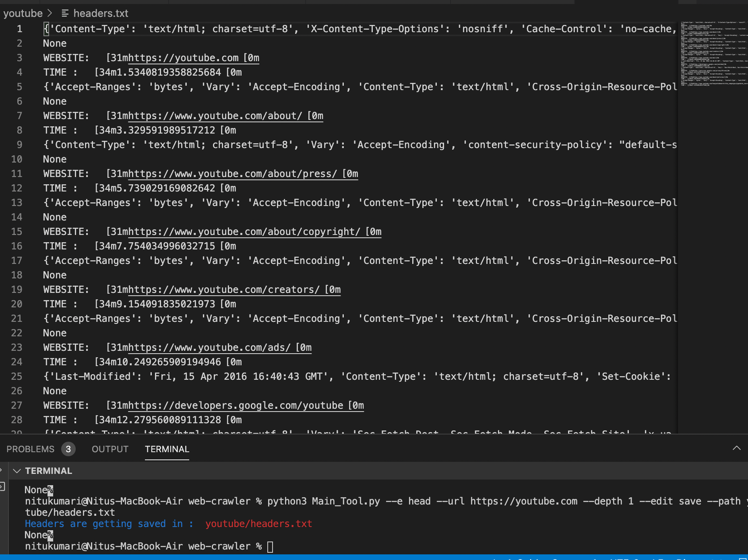The width and height of the screenshot is (748, 560).
Task: Click 'None' text on line 2
Action: coord(55,43)
